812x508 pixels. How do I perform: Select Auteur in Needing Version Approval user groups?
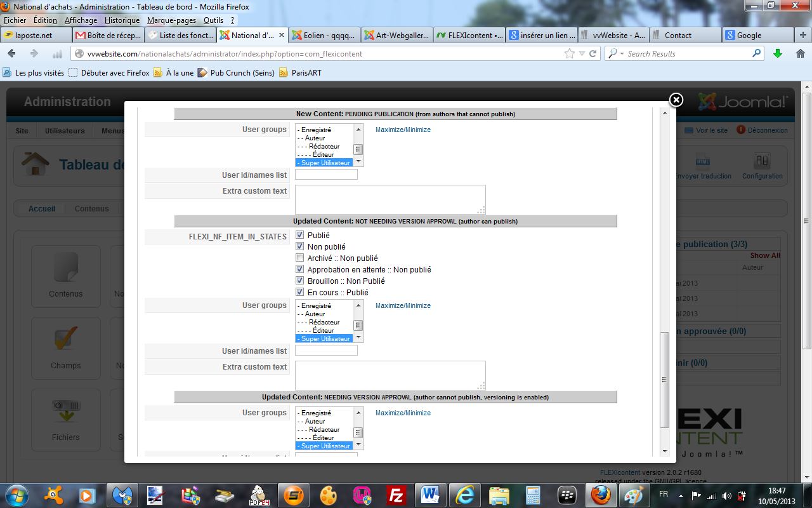click(x=324, y=421)
